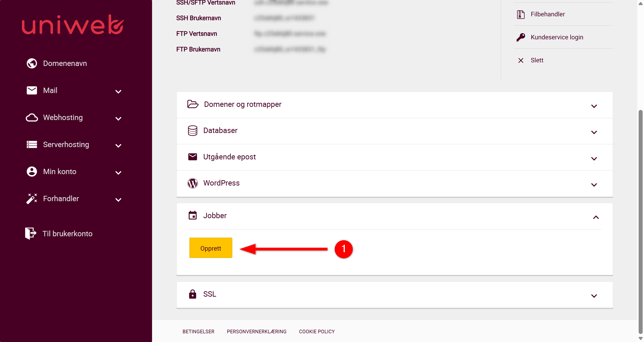644x342 pixels.
Task: Click the WordPress heading
Action: click(x=221, y=183)
